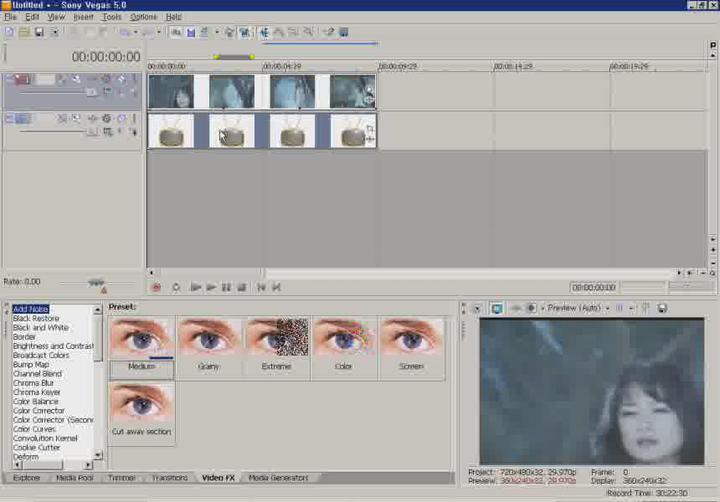
Task: Switch to the Media Pool tab
Action: coord(74,478)
